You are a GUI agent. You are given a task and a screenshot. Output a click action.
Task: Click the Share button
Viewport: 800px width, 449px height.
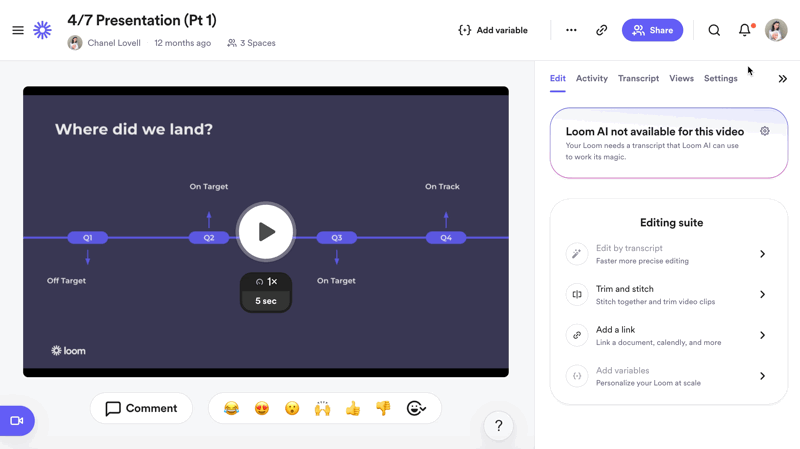(652, 31)
